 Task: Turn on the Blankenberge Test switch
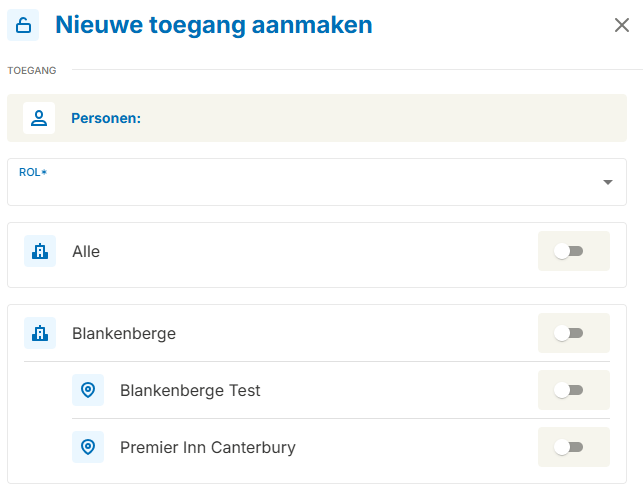click(570, 390)
